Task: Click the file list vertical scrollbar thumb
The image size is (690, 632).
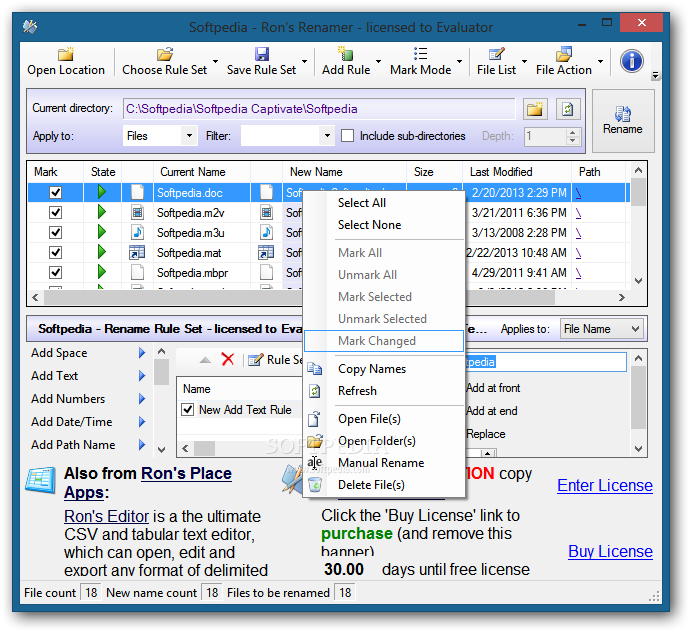Action: [x=639, y=192]
